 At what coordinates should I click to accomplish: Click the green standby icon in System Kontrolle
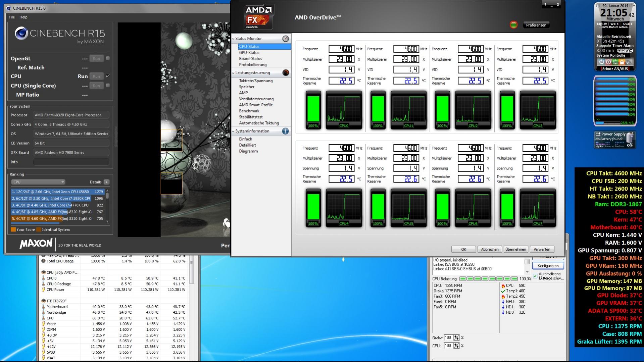[x=615, y=62]
